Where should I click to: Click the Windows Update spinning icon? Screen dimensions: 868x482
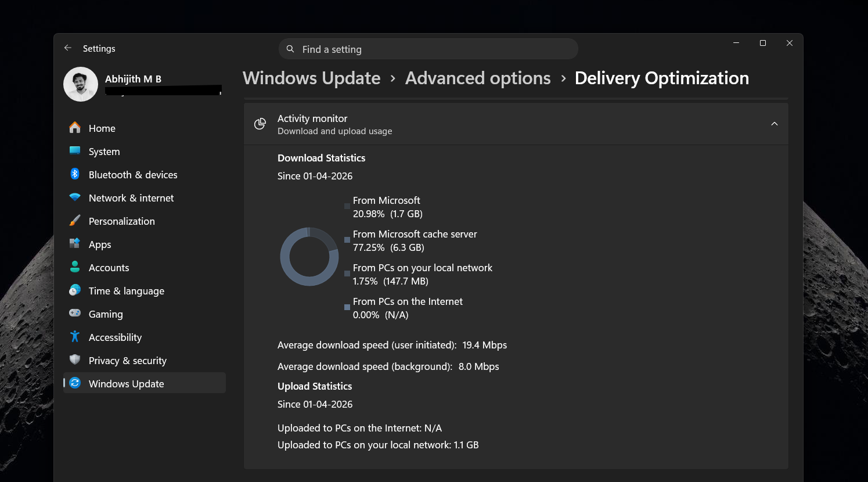coord(75,383)
